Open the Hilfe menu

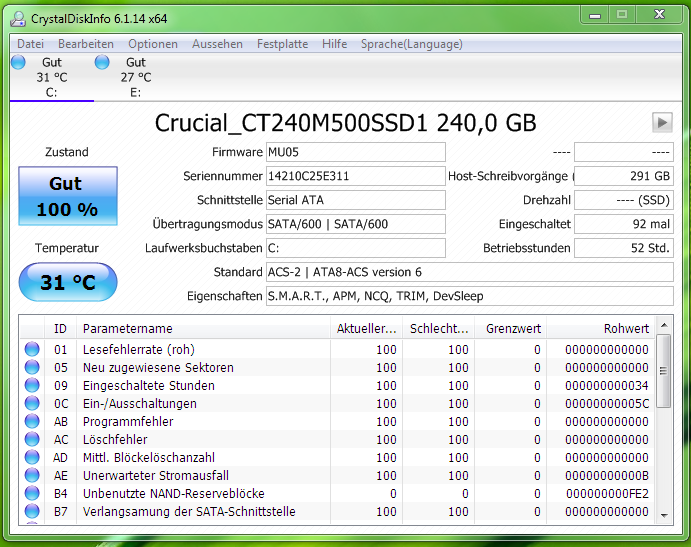[x=334, y=44]
